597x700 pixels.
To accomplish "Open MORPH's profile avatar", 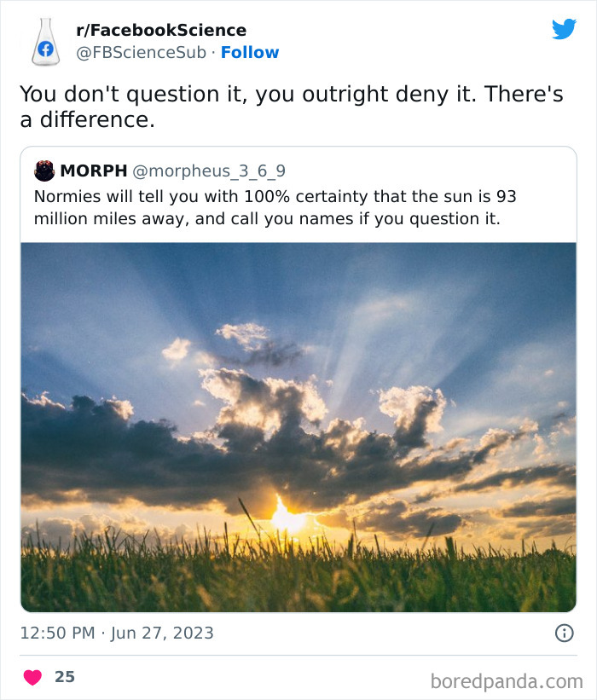I will (x=43, y=170).
